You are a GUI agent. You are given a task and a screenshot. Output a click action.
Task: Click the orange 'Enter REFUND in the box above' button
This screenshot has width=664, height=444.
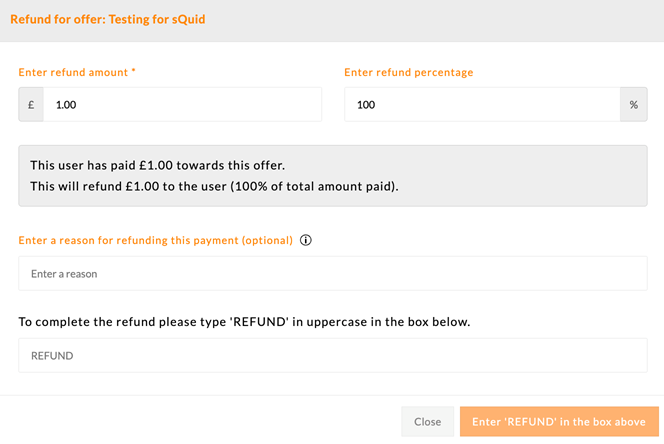click(x=559, y=422)
